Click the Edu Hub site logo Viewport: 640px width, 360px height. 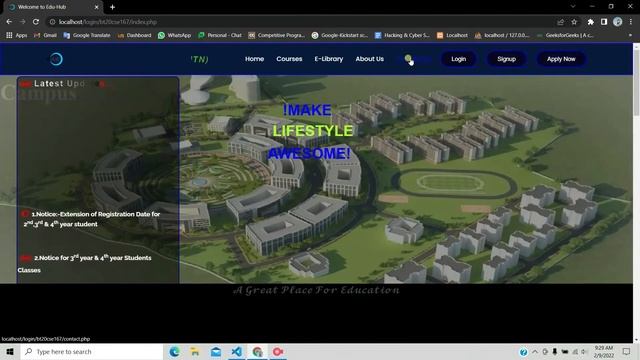(56, 59)
